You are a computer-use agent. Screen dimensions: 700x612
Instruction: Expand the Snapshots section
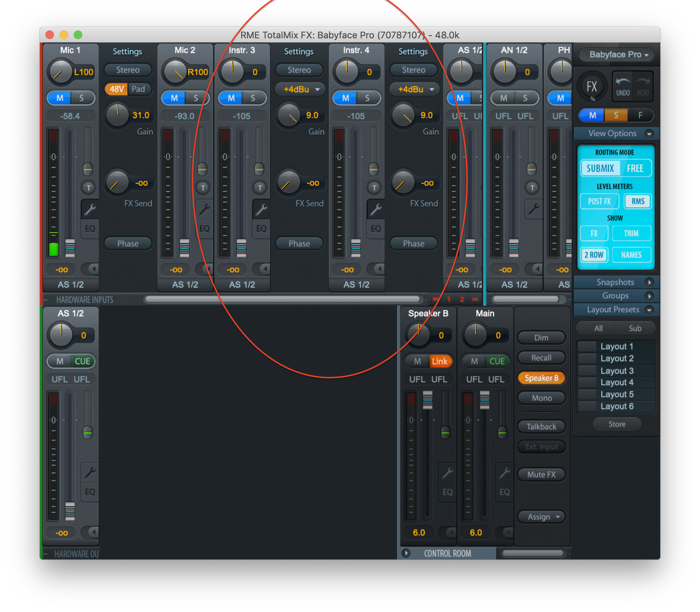click(x=649, y=282)
